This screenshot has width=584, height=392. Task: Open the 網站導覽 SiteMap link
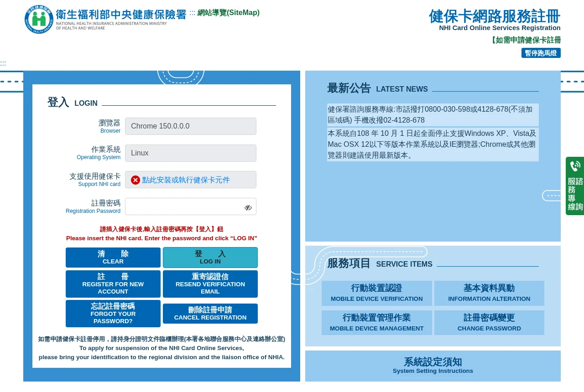point(228,13)
